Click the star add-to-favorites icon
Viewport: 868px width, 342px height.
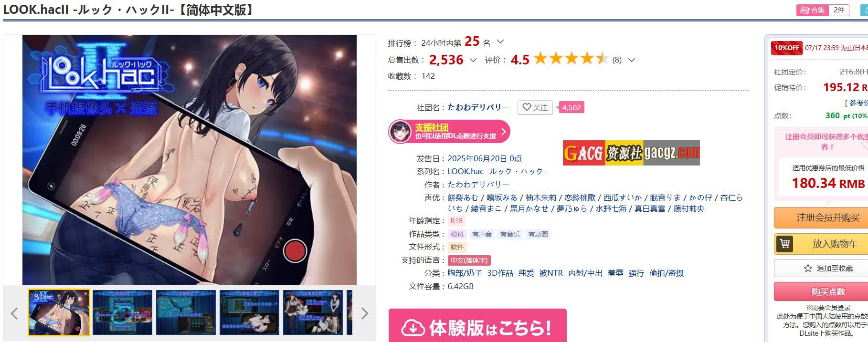pos(808,269)
